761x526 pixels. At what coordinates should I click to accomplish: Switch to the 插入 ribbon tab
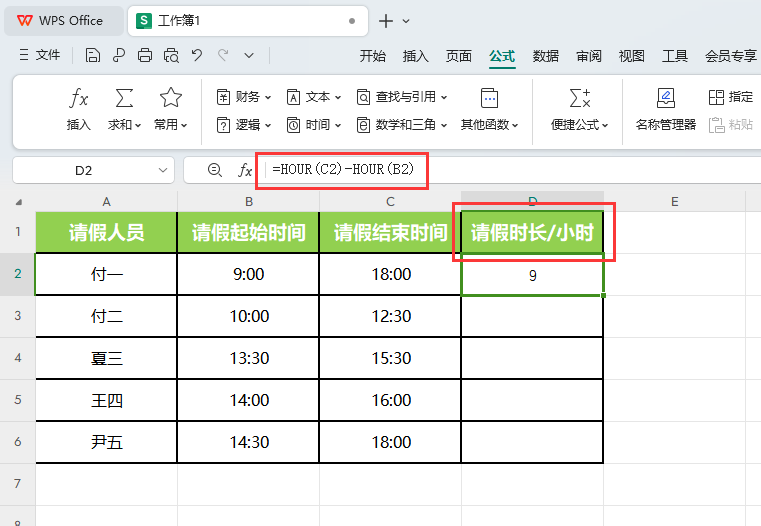click(x=415, y=56)
